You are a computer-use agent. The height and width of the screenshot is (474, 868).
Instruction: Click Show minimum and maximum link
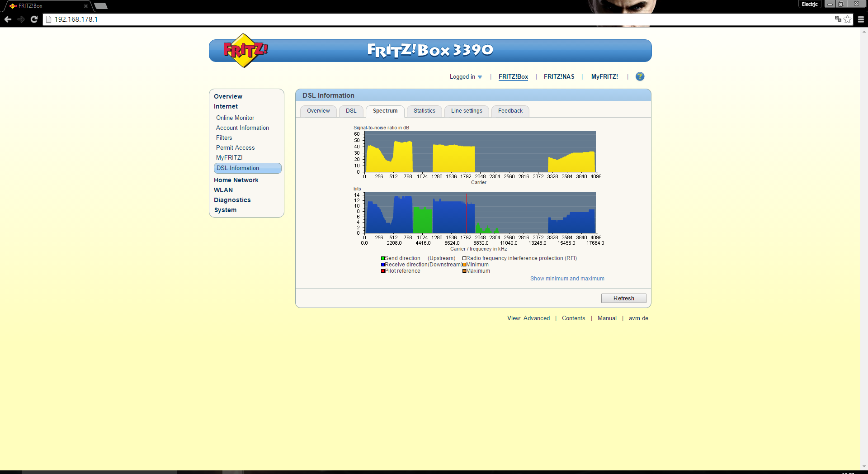pos(567,279)
